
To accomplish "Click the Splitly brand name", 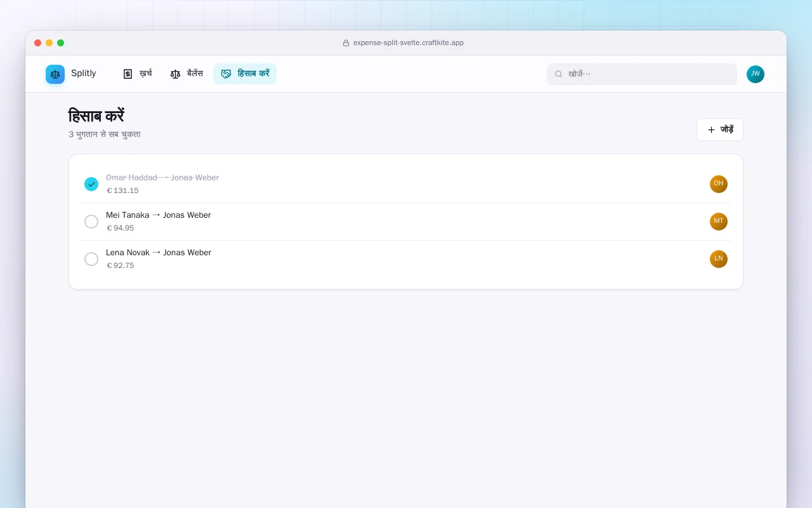I will tap(84, 74).
